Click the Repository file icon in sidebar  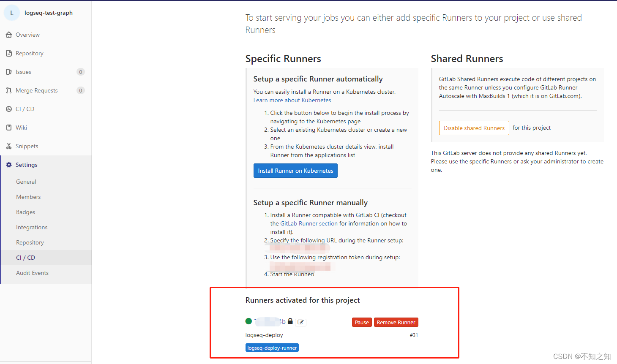tap(9, 53)
